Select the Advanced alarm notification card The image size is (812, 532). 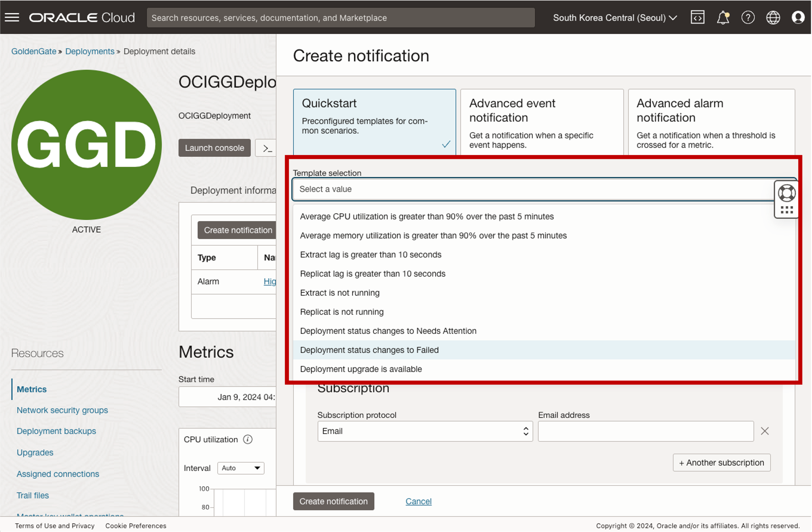pyautogui.click(x=711, y=122)
